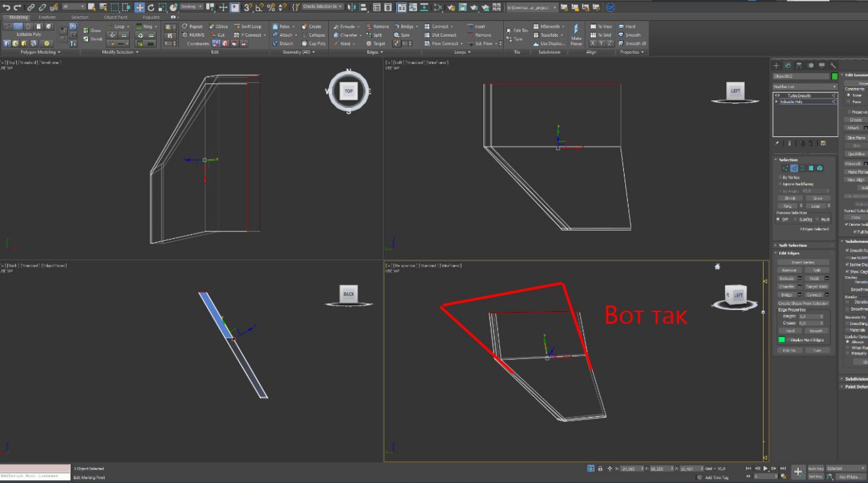Click Chamfer in the Edit Edges rollout
Screen dimensions: 868x483
[787, 286]
